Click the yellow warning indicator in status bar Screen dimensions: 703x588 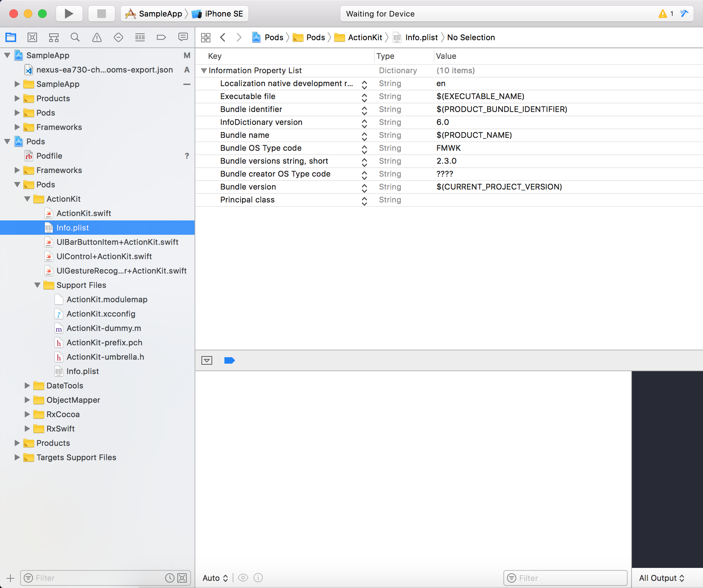coord(662,14)
